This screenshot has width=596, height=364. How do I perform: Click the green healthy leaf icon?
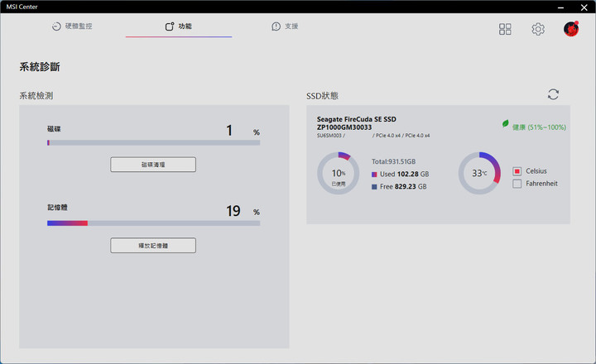(505, 123)
